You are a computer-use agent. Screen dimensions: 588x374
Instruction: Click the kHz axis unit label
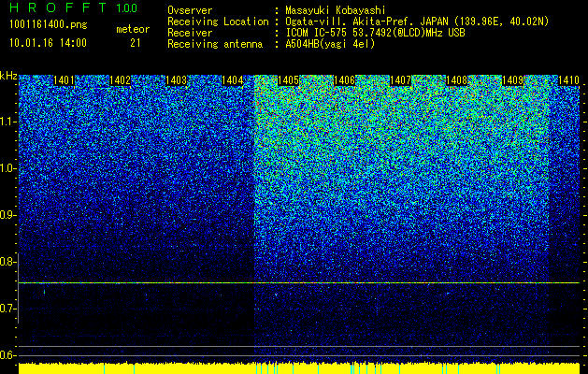pyautogui.click(x=8, y=76)
